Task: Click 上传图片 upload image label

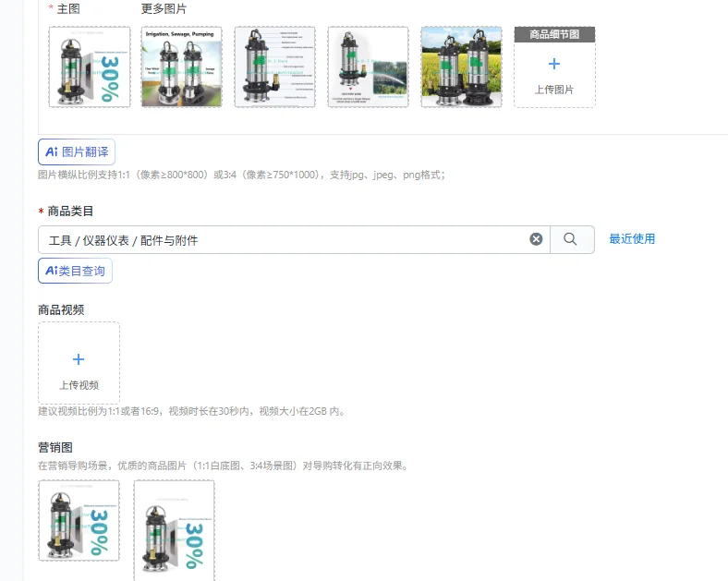Action: (554, 90)
